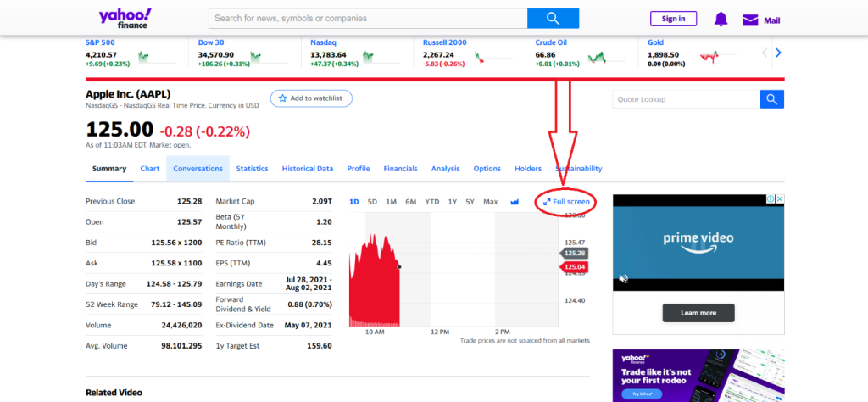
Task: Click the main search input field
Action: click(x=368, y=19)
